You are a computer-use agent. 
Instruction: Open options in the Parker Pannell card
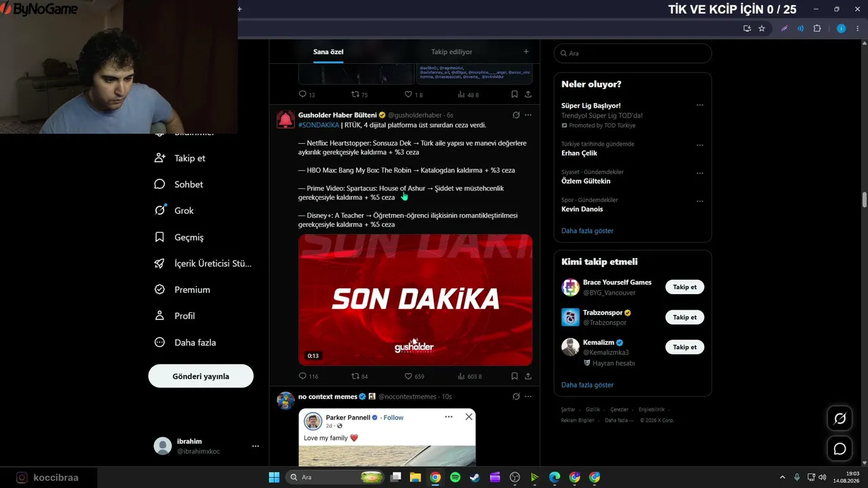[x=448, y=417]
